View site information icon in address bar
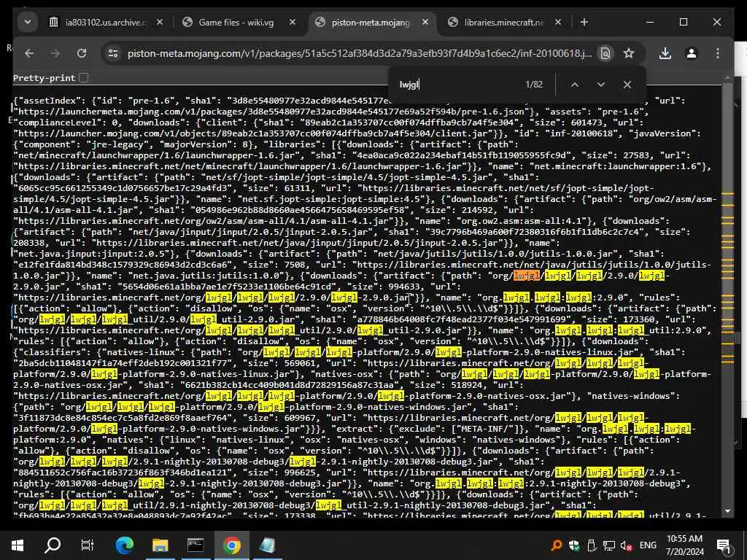The width and height of the screenshot is (747, 560). (113, 53)
